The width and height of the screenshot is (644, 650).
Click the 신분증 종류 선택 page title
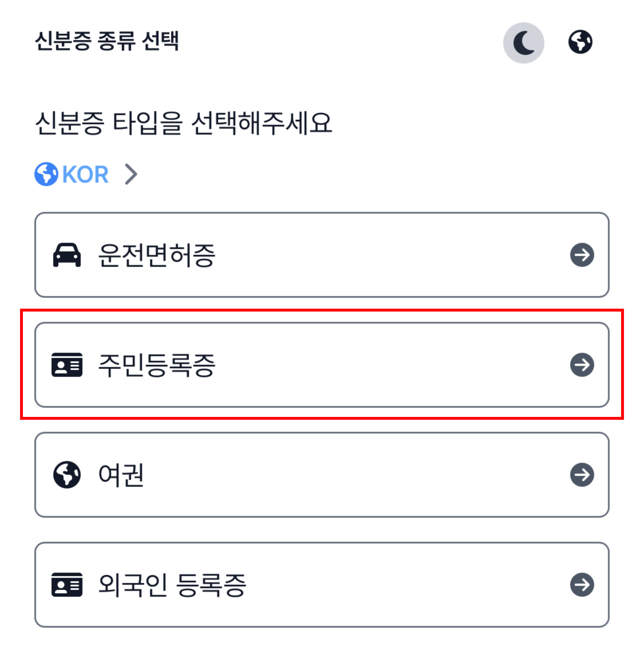click(x=107, y=42)
